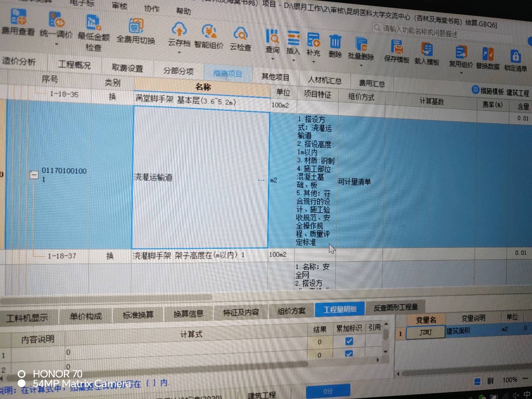The height and width of the screenshot is (399, 532).
Task: Switch to the 其他项目 tab
Action: click(x=275, y=77)
